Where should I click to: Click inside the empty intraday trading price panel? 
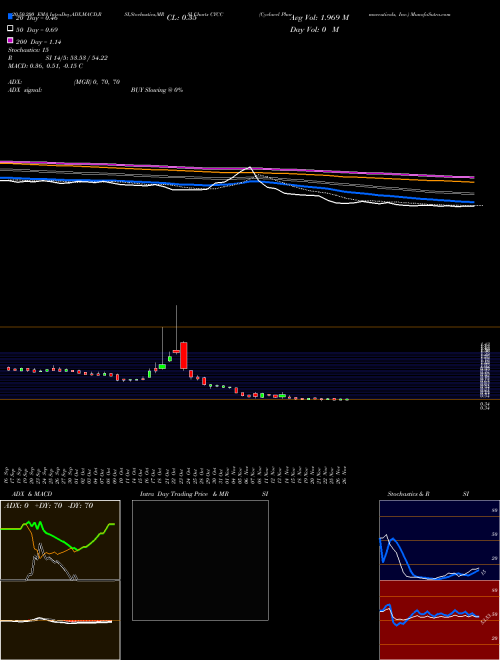point(200,560)
